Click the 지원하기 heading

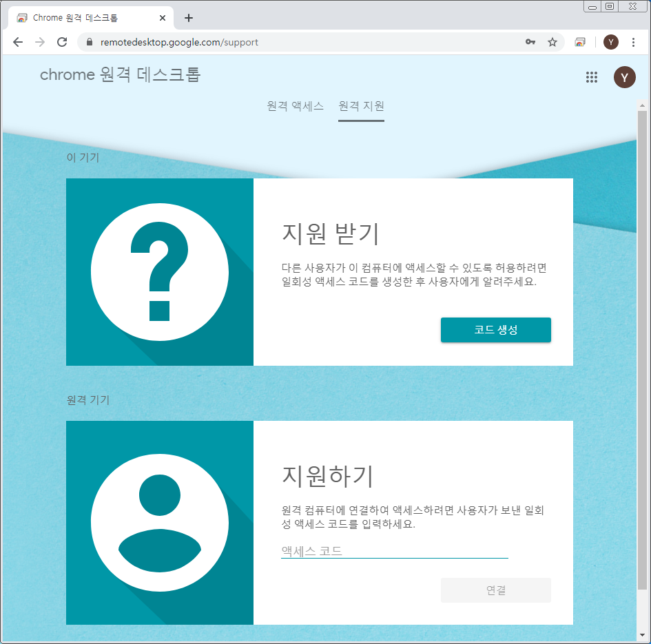[328, 476]
